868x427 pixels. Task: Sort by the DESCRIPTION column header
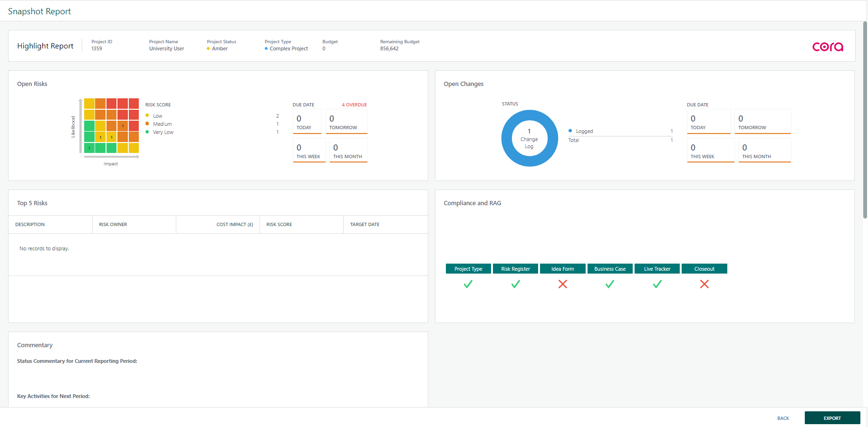(x=50, y=225)
